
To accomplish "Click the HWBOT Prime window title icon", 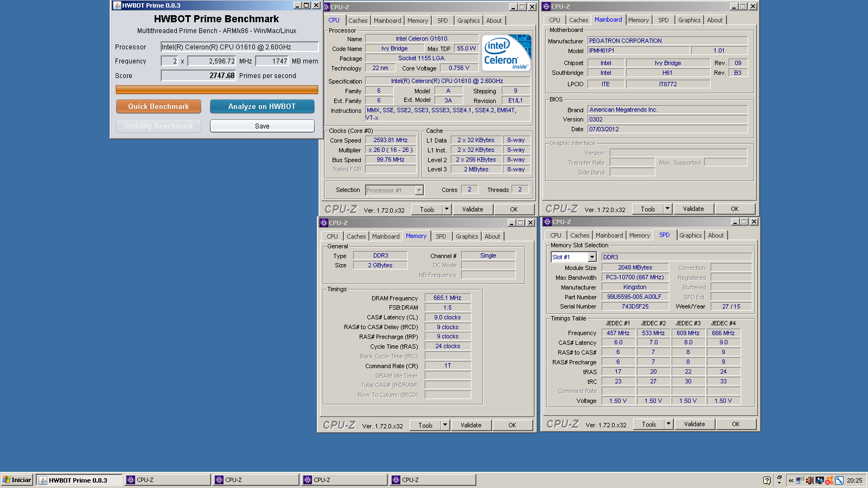I will point(117,5).
